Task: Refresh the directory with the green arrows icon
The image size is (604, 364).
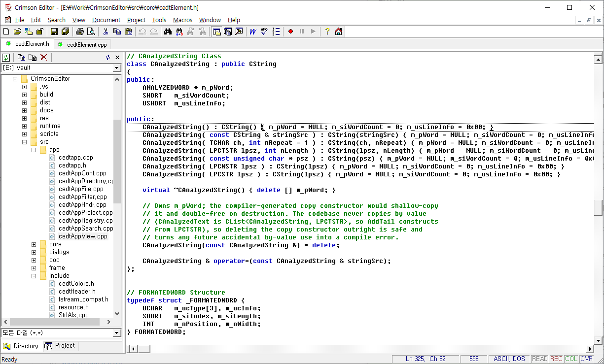Action: 6,57
